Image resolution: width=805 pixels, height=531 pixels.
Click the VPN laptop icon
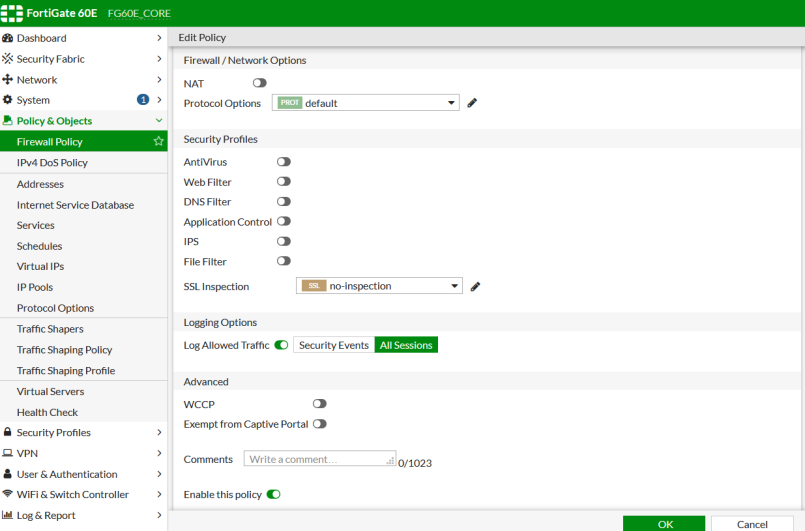point(7,453)
